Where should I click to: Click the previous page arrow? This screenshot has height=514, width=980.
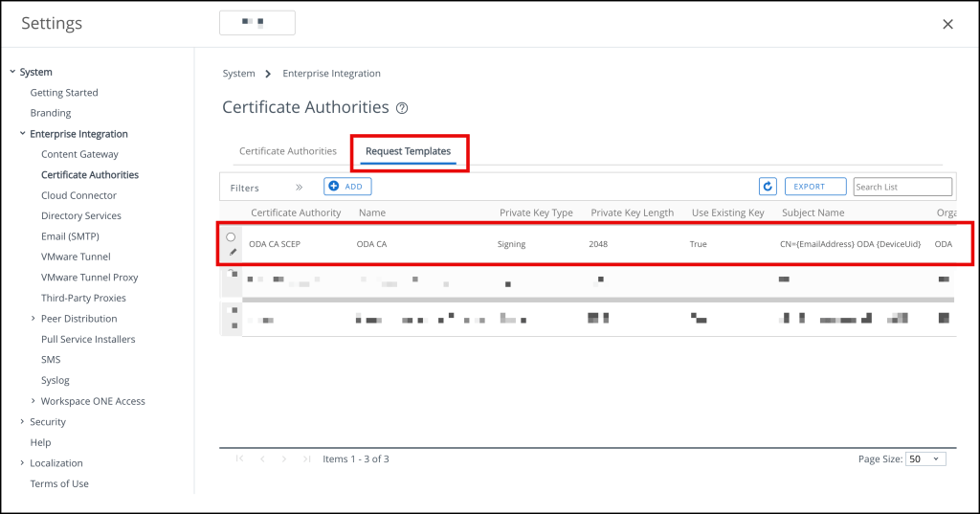click(262, 459)
